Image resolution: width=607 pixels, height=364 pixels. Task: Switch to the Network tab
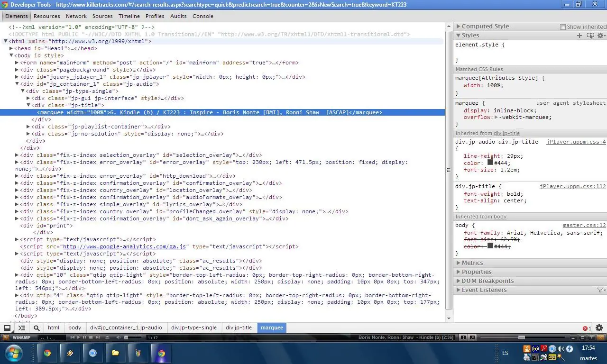tap(76, 16)
